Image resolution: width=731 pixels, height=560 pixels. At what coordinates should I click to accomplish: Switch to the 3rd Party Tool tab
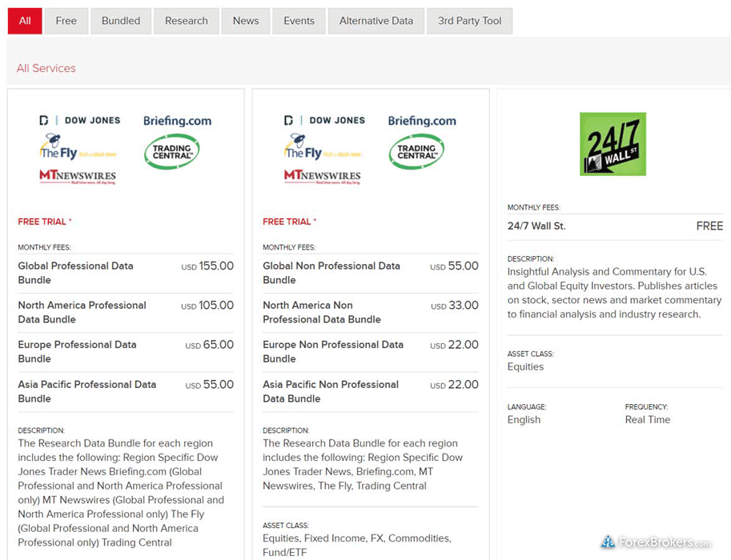(470, 21)
